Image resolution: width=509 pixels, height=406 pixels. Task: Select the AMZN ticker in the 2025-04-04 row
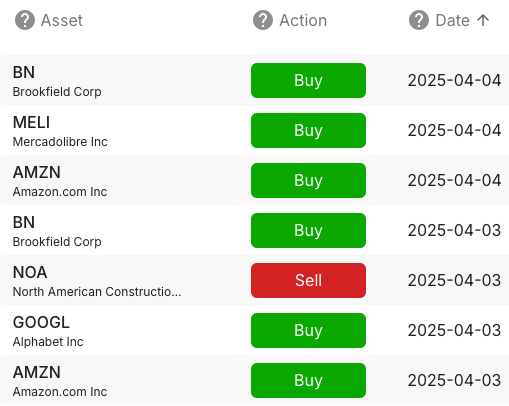[37, 172]
